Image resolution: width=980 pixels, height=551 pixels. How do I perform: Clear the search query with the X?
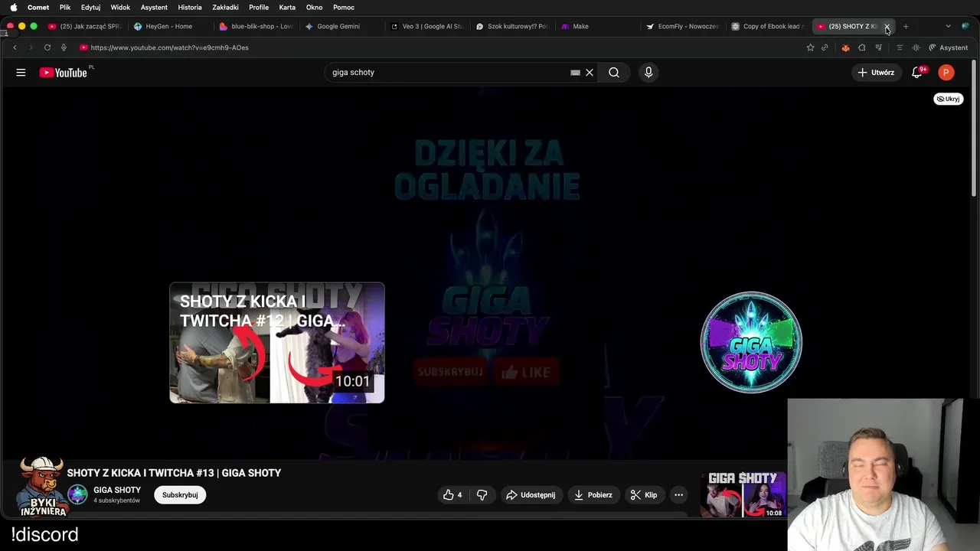coord(590,72)
